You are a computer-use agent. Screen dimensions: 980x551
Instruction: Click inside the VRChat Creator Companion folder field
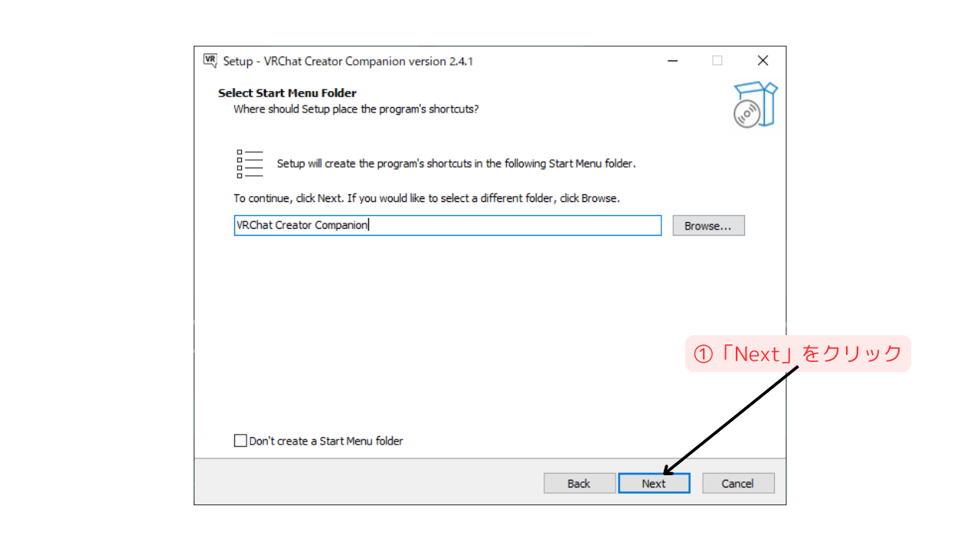(447, 226)
